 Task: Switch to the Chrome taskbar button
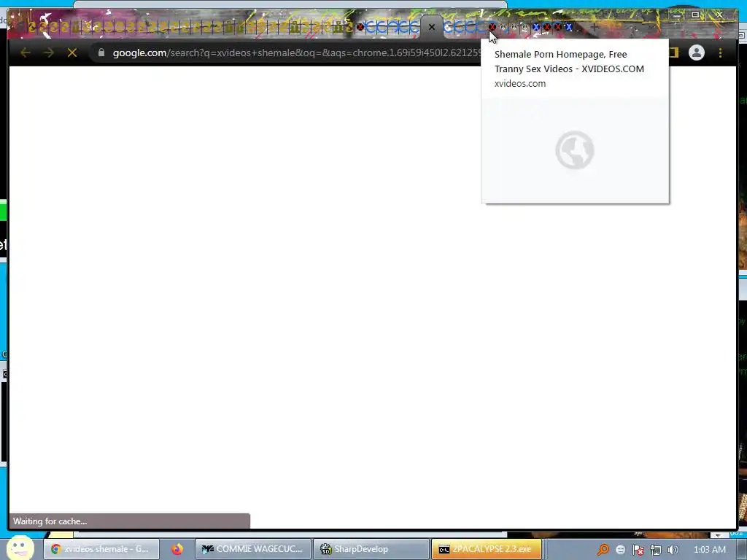[101, 549]
